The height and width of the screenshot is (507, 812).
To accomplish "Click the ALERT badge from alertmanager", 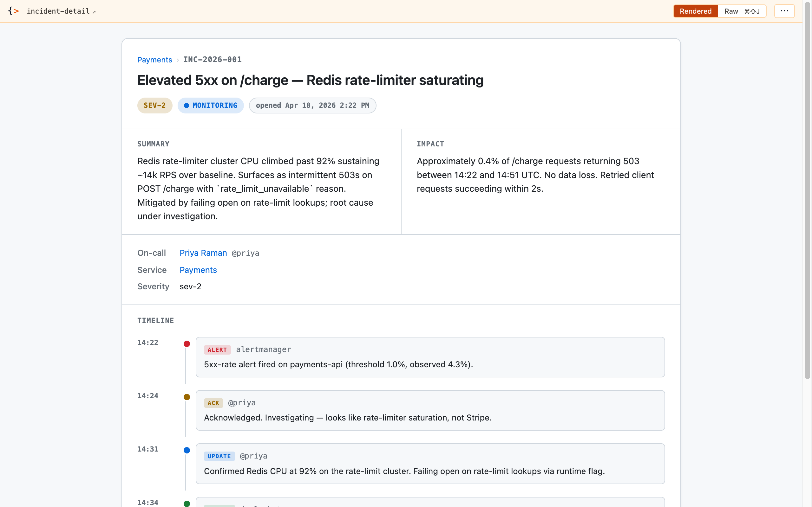I will pos(217,350).
